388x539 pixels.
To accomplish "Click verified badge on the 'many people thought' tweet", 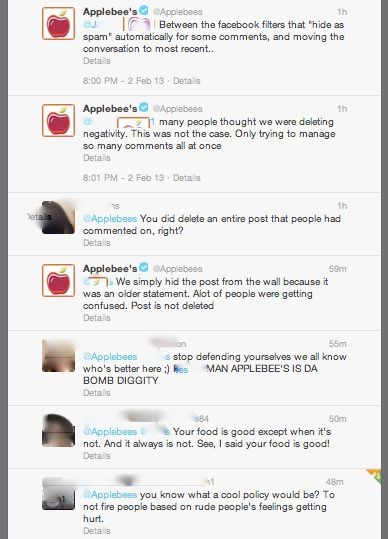I will pos(144,107).
